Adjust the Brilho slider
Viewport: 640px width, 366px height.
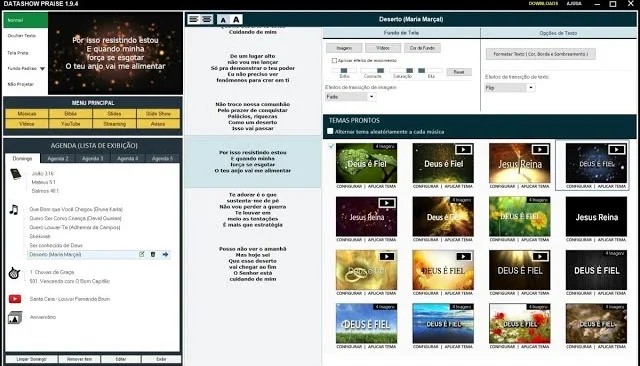(344, 71)
